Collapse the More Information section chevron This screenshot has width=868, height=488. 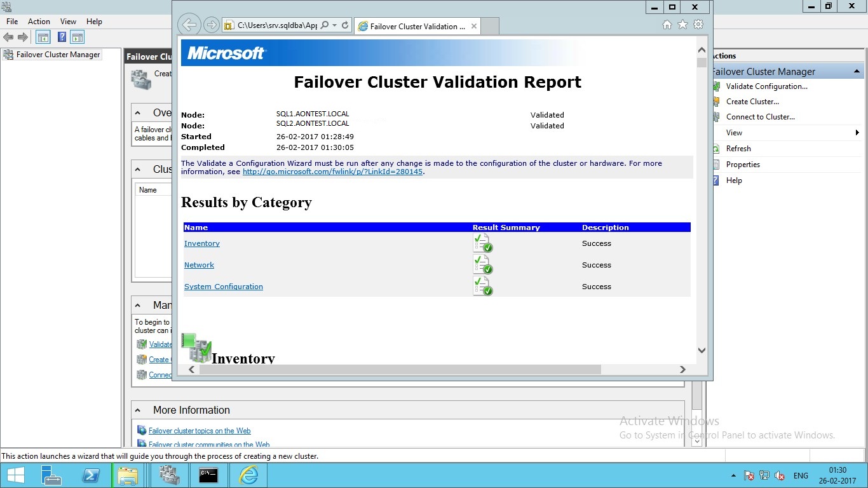pos(138,410)
